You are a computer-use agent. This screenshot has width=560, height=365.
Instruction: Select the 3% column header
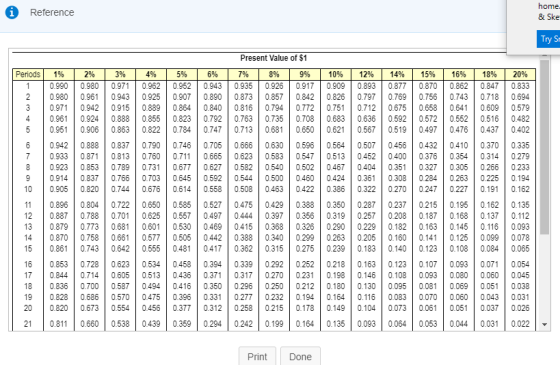coord(120,74)
